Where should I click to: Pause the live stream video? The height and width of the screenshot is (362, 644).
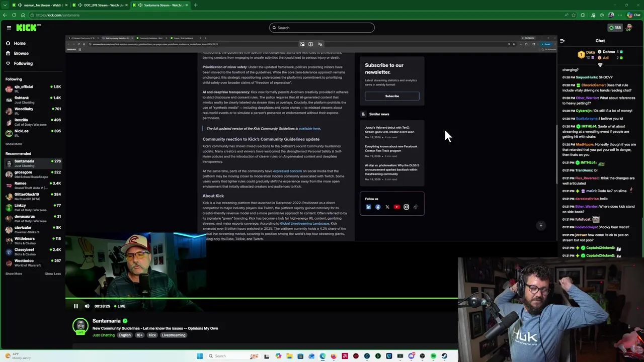coord(76,306)
